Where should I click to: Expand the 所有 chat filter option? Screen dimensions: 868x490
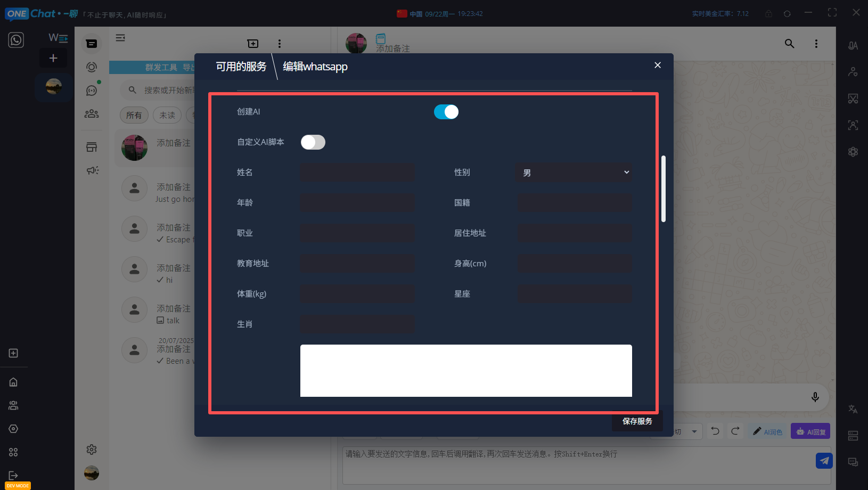(134, 115)
